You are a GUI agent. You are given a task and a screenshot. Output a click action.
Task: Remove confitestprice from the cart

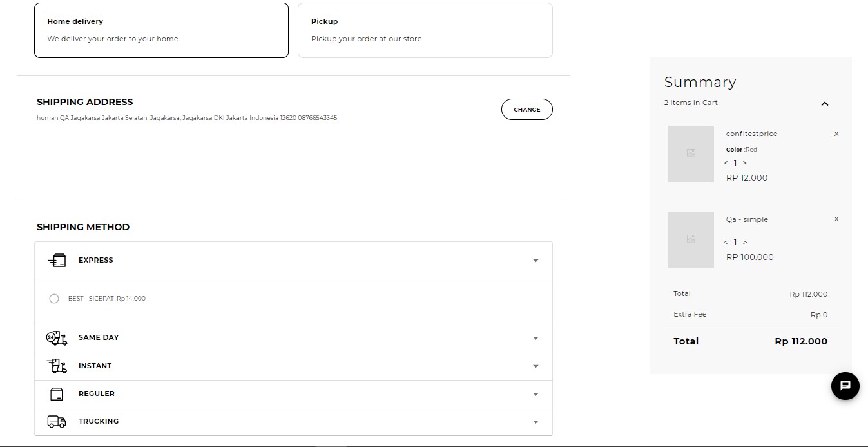click(836, 134)
